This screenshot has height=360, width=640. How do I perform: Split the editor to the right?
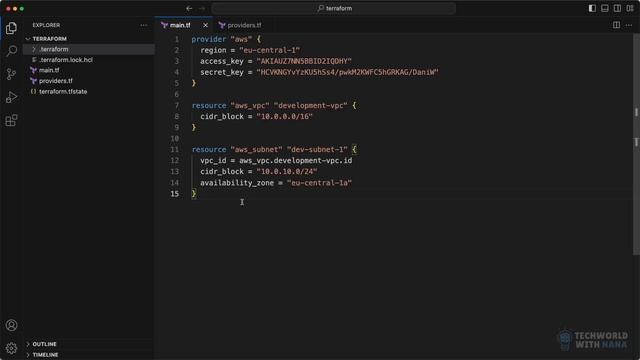[x=616, y=25]
